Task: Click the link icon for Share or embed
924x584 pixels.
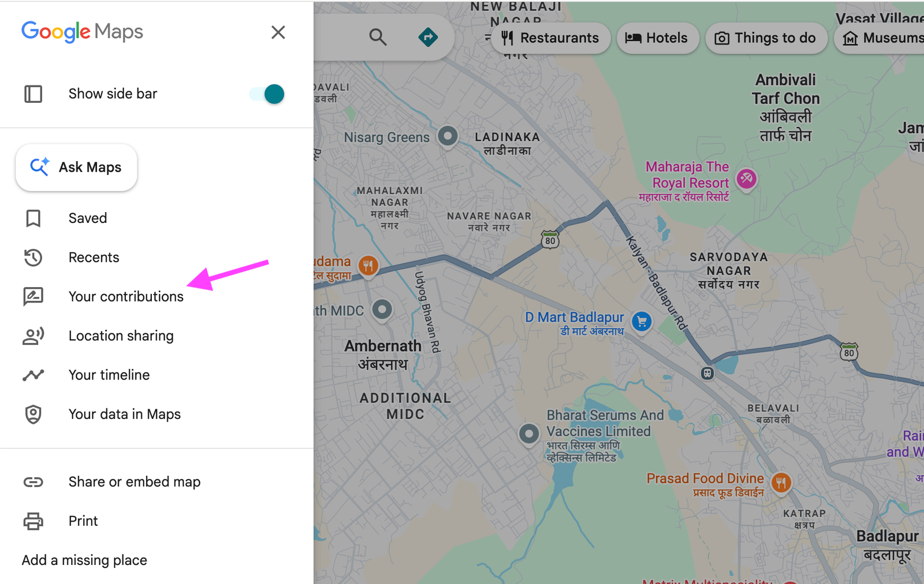Action: (33, 482)
